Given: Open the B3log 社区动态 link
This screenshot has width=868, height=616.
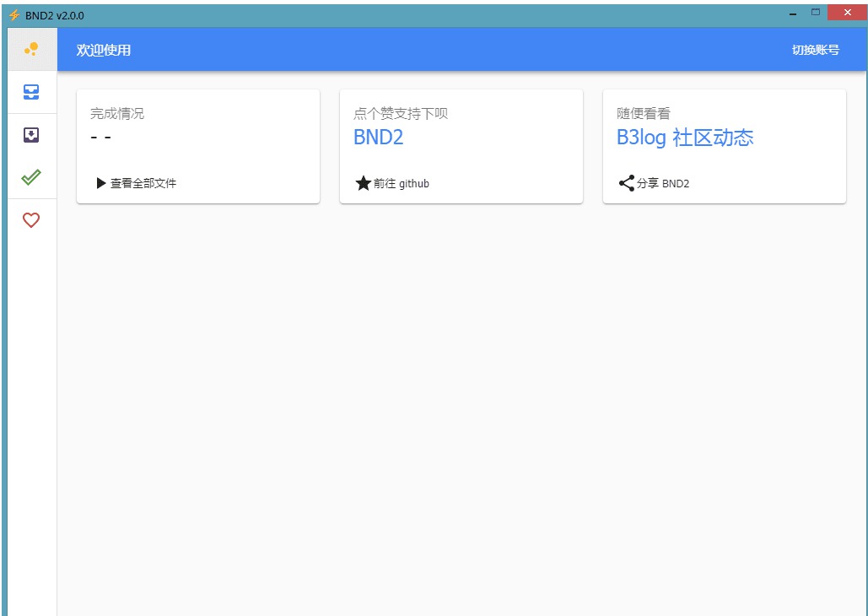Looking at the screenshot, I should (x=685, y=138).
